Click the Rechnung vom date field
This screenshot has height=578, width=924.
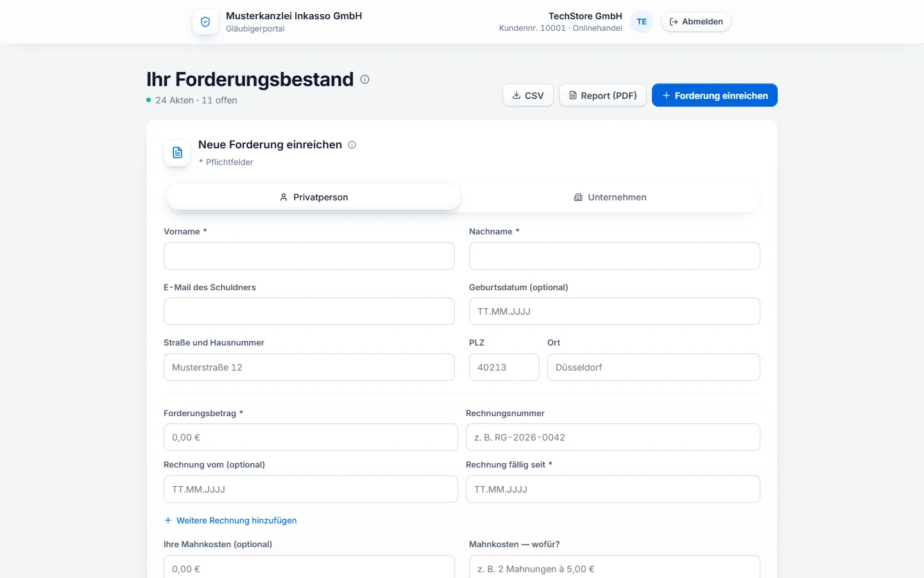(x=311, y=489)
